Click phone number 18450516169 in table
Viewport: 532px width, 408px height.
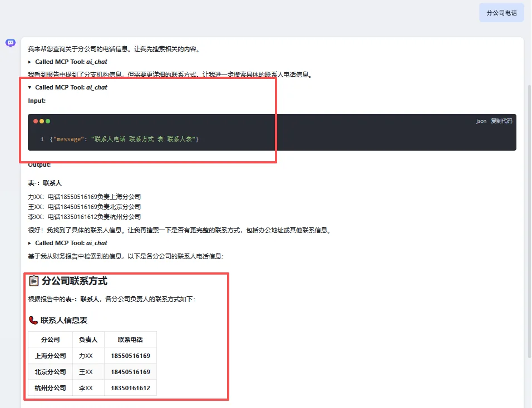130,372
